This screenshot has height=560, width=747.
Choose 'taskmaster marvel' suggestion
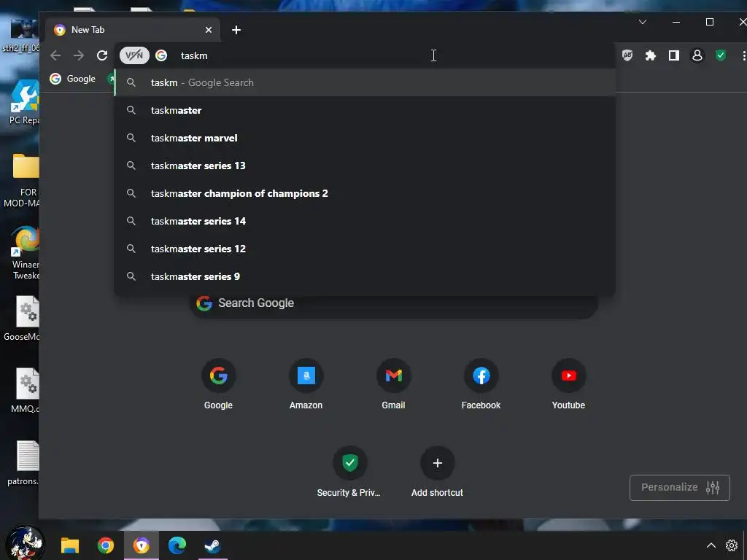(x=365, y=138)
